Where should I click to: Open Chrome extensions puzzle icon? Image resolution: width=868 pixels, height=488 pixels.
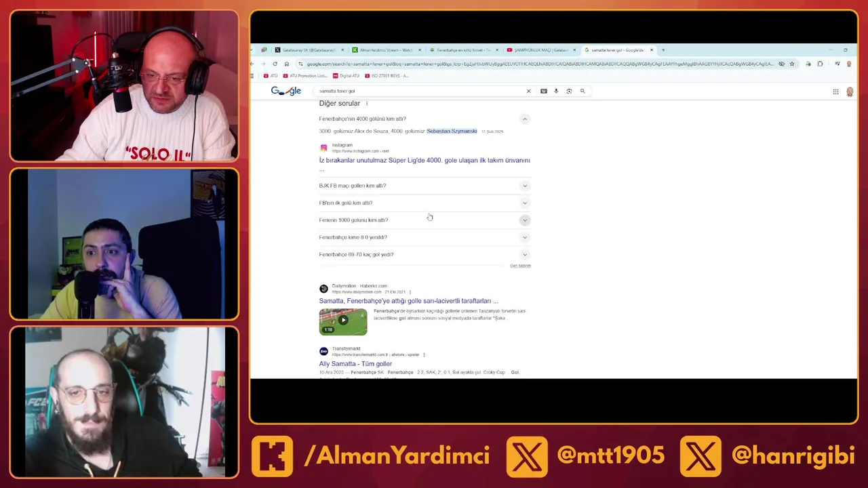click(820, 64)
